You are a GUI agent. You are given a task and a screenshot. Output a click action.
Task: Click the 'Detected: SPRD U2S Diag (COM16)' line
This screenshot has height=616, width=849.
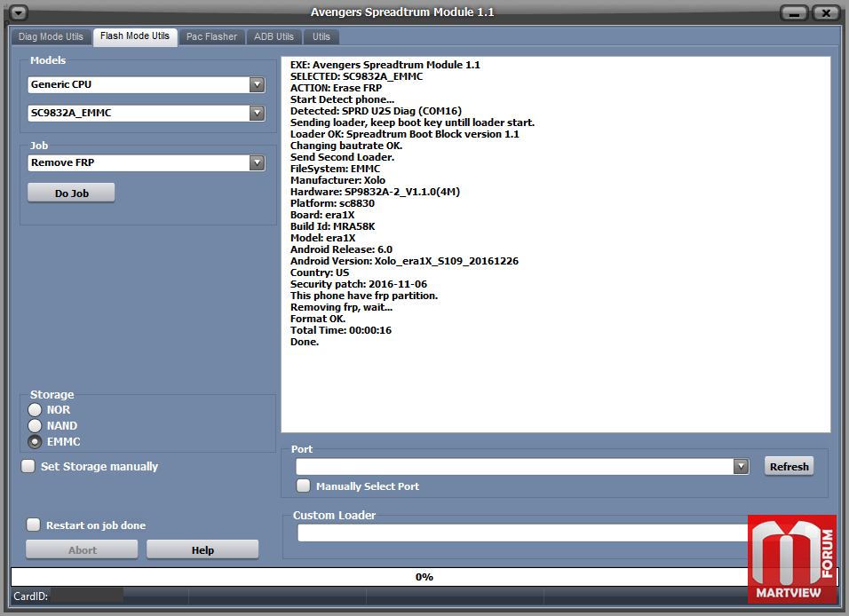376,111
